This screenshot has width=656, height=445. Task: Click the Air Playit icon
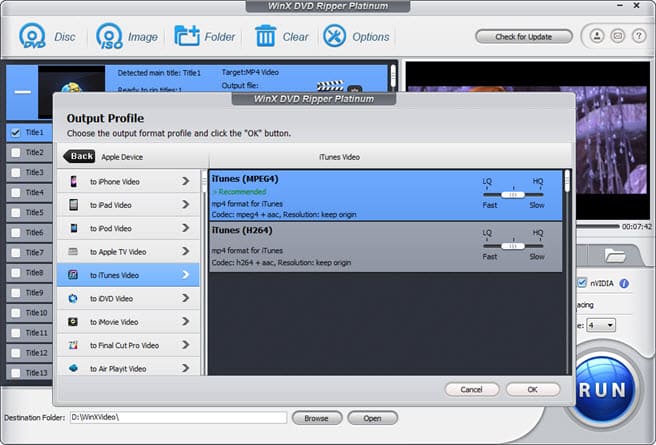click(73, 368)
